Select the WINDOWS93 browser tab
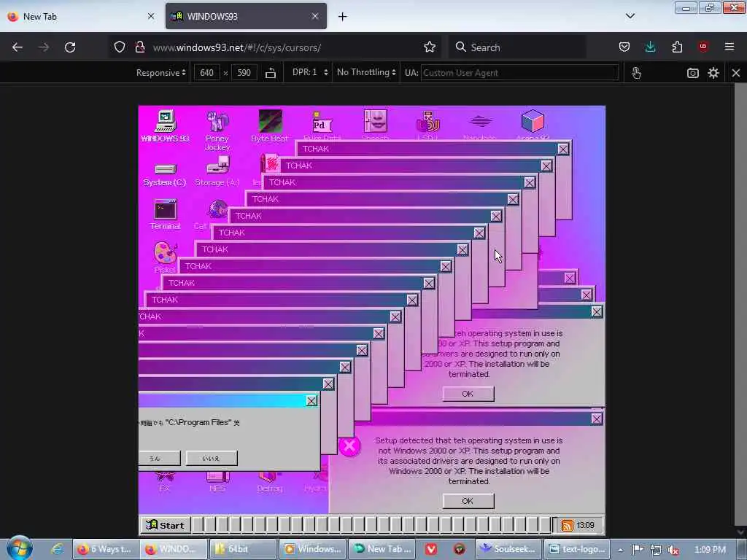The height and width of the screenshot is (560, 747). [246, 16]
